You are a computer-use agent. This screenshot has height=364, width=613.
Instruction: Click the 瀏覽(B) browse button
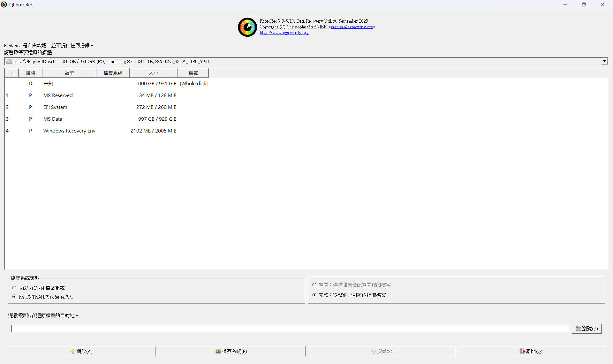click(x=587, y=329)
